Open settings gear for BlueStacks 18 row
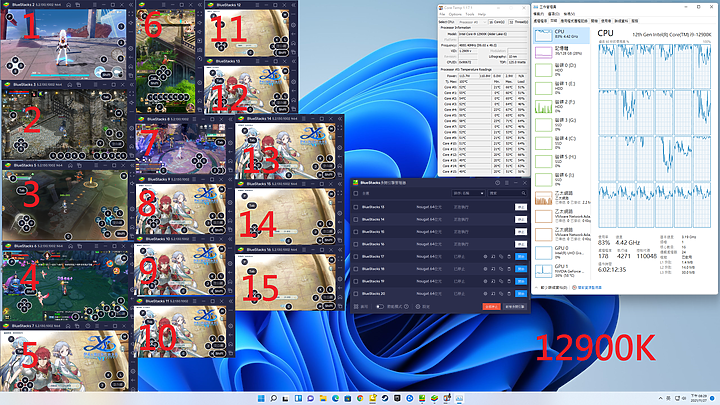 [x=485, y=269]
